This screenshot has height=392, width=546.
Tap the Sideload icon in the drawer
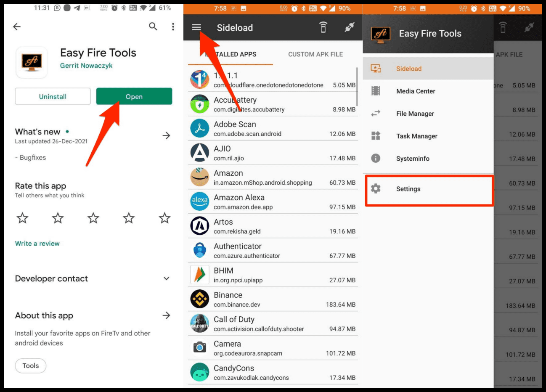pyautogui.click(x=376, y=69)
